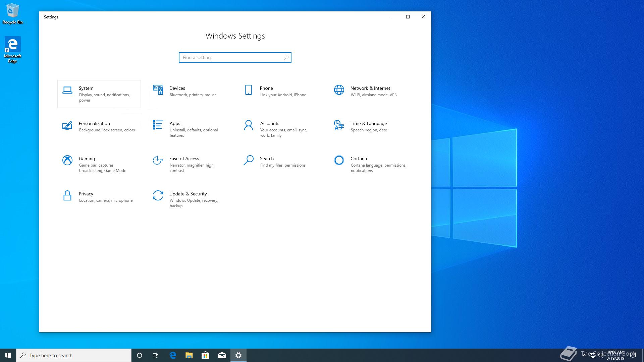Click the Update & Security title text
The image size is (644, 362).
(188, 194)
